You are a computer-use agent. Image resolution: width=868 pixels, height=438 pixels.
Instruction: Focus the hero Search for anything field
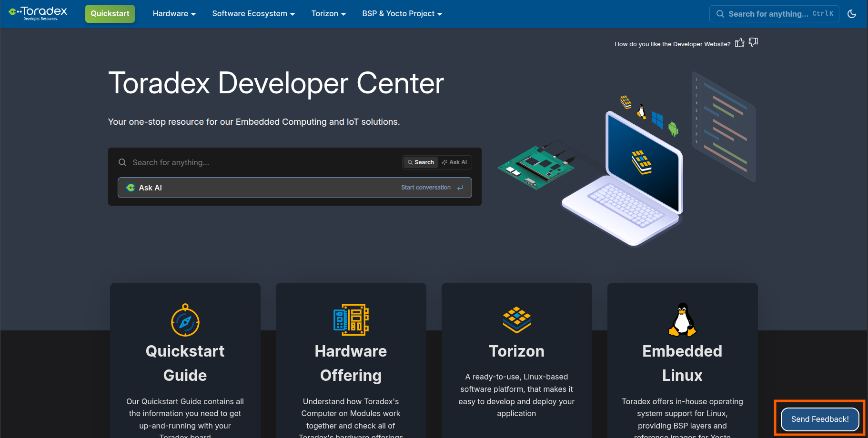pos(257,162)
